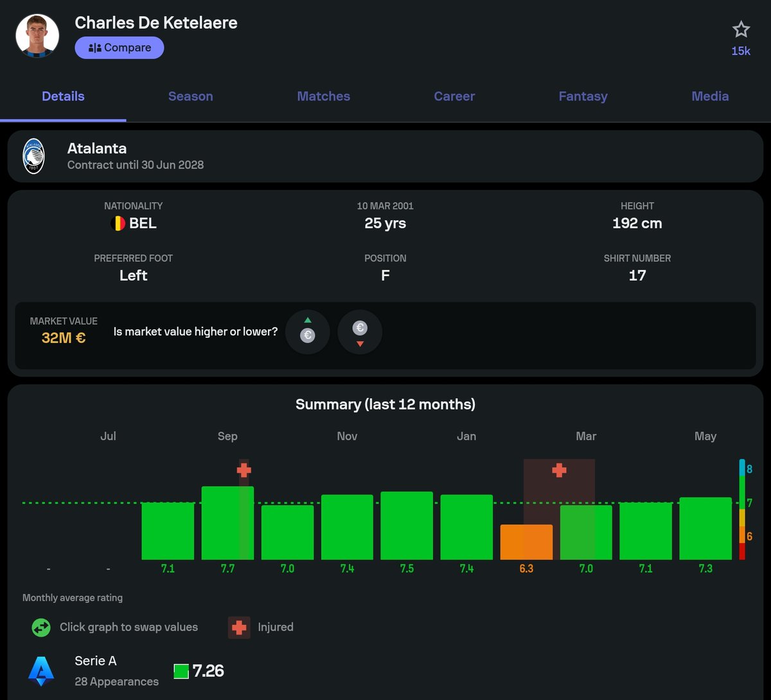
Task: Open the Fantasy tab
Action: (x=583, y=96)
